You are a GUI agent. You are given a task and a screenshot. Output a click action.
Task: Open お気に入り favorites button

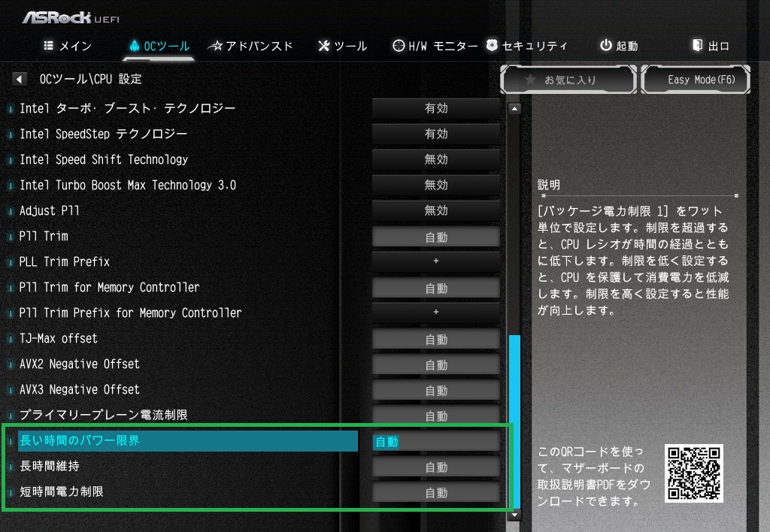(x=568, y=80)
